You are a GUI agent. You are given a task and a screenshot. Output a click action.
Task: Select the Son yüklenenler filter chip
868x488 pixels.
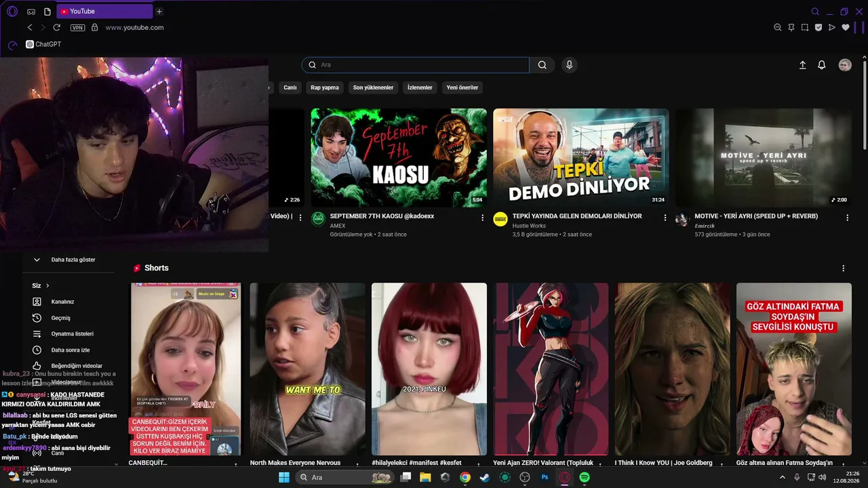click(373, 87)
